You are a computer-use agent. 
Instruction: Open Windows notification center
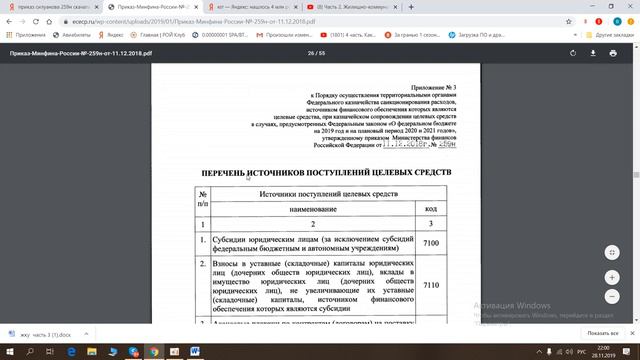pos(627,352)
